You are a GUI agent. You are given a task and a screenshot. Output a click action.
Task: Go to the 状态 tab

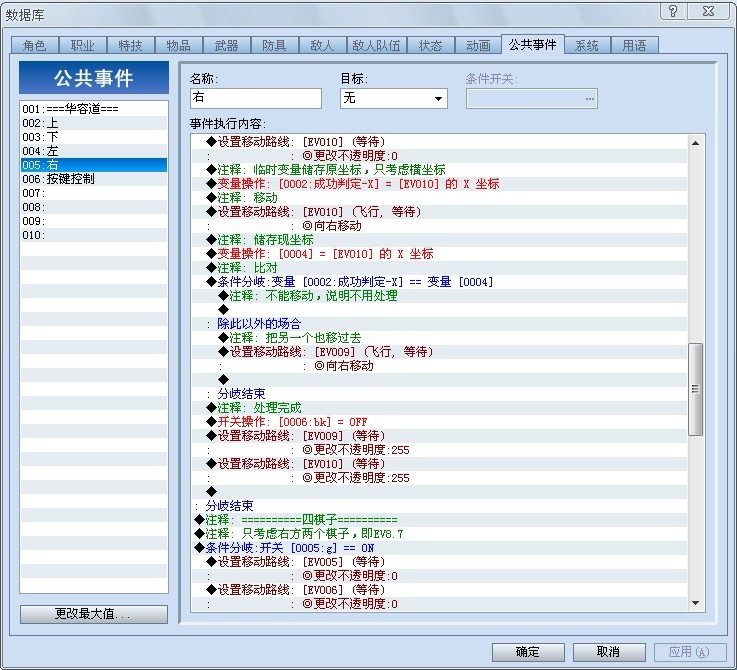(x=431, y=46)
